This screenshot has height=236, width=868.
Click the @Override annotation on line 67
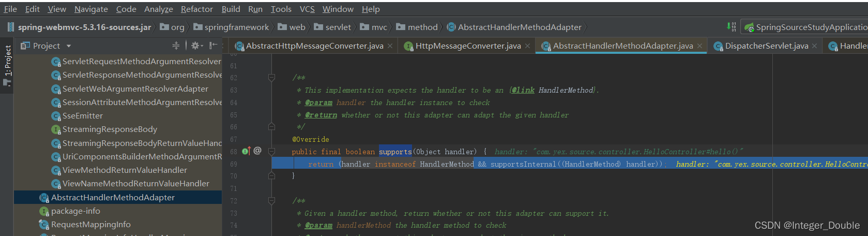[x=311, y=139]
